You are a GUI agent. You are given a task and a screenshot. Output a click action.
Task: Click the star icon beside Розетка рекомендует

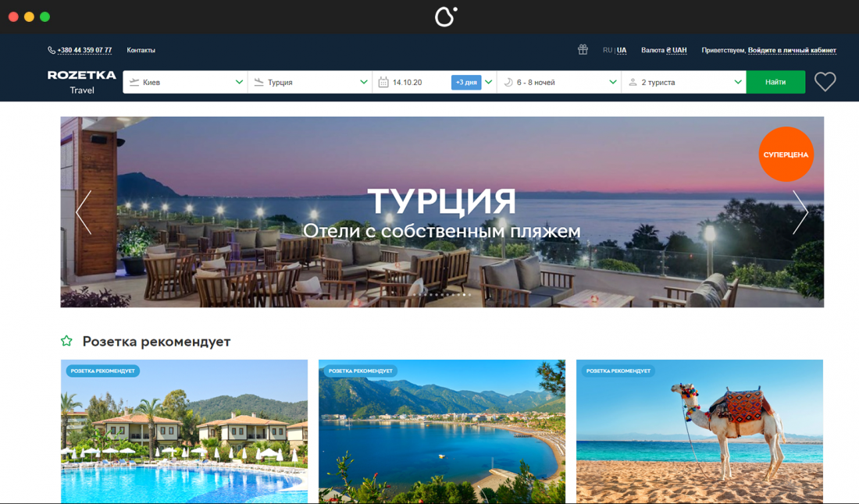click(67, 342)
